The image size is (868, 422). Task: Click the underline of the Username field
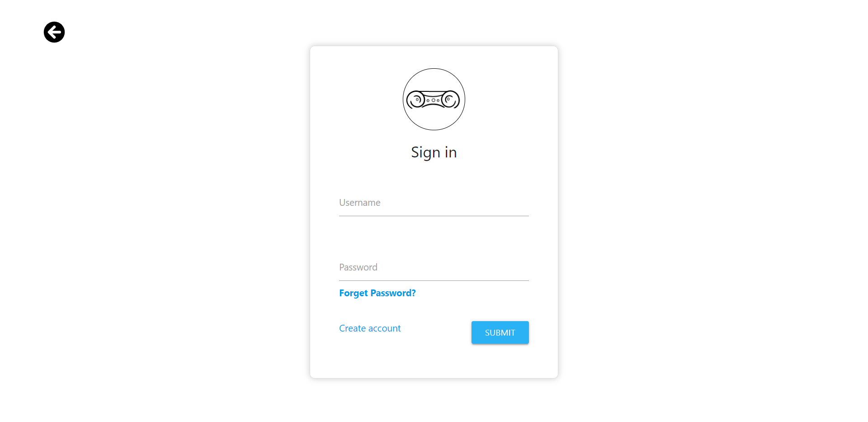click(434, 216)
